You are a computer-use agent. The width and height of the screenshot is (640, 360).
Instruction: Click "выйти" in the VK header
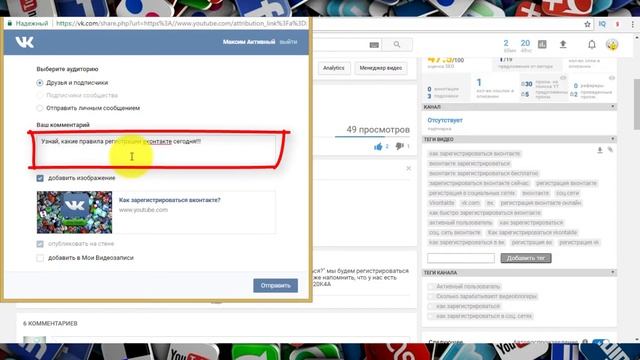pyautogui.click(x=288, y=42)
